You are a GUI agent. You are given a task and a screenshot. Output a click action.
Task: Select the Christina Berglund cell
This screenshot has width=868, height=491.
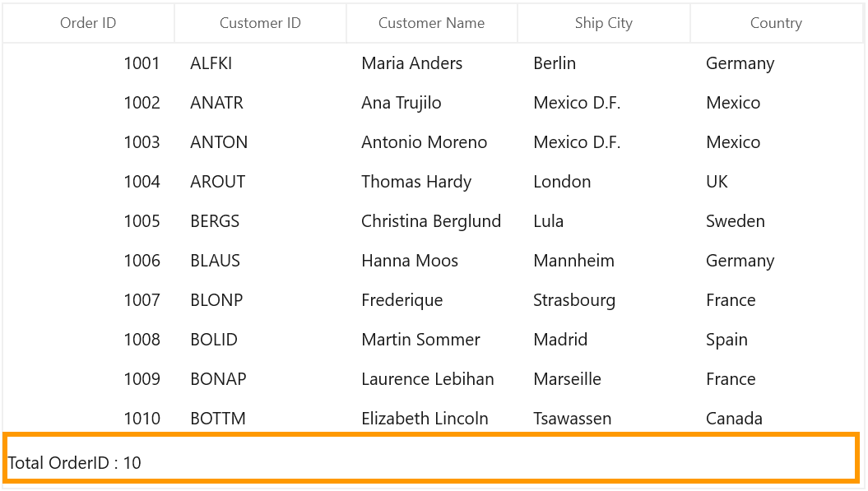point(432,221)
